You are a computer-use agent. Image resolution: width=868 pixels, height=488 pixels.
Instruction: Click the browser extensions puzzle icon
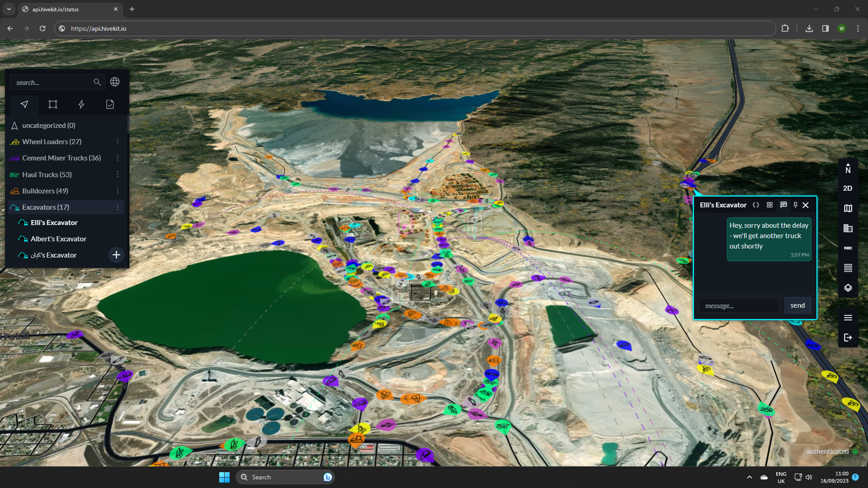coord(785,28)
